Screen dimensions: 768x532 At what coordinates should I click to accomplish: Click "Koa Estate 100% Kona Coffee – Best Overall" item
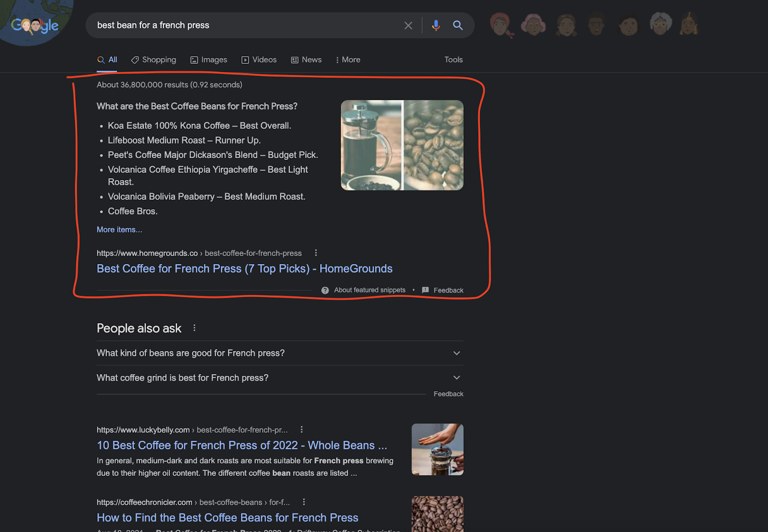(200, 125)
